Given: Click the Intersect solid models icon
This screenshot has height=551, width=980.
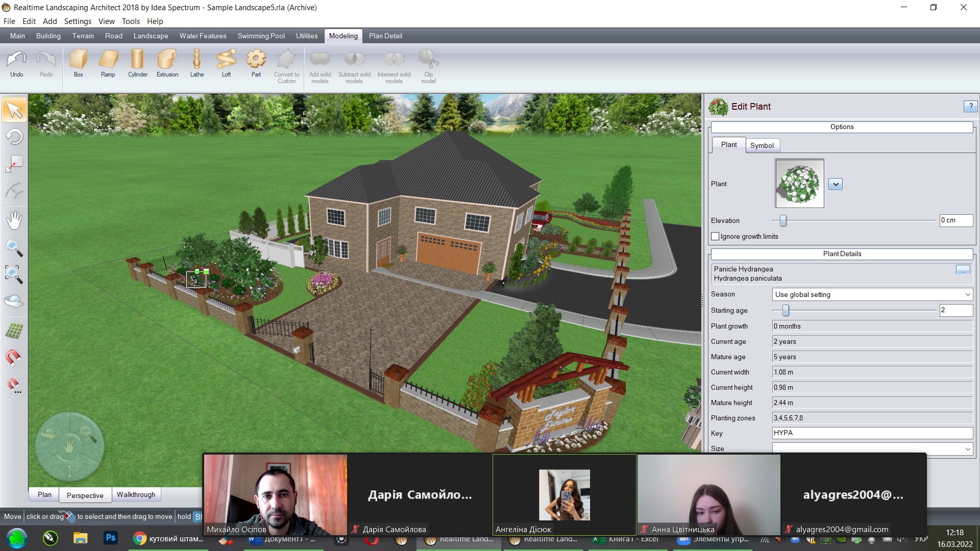Looking at the screenshot, I should (394, 67).
